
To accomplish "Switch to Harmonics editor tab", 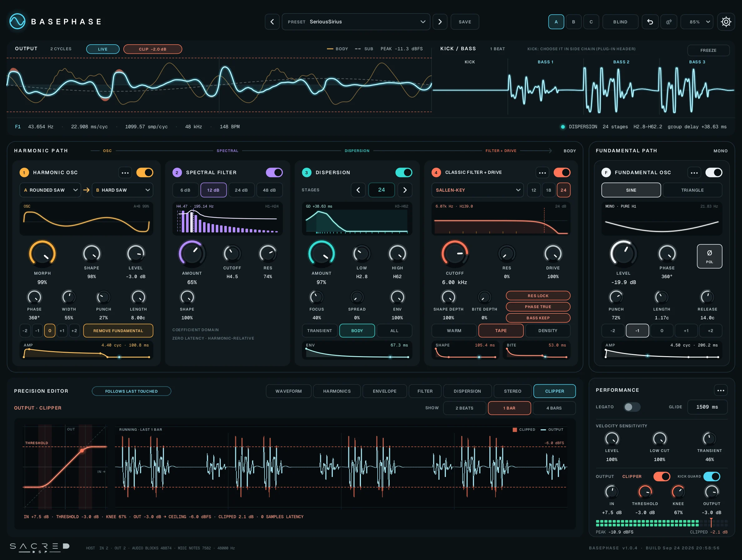I will [337, 391].
